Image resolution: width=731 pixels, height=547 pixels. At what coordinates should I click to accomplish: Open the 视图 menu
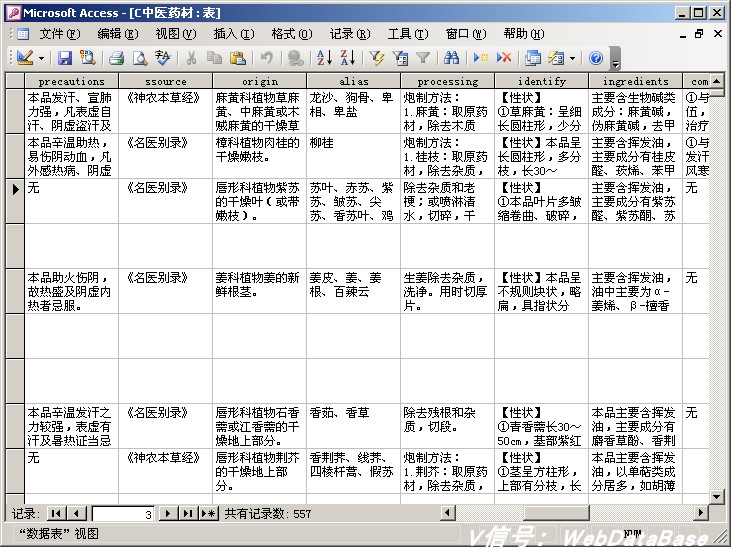click(x=176, y=34)
